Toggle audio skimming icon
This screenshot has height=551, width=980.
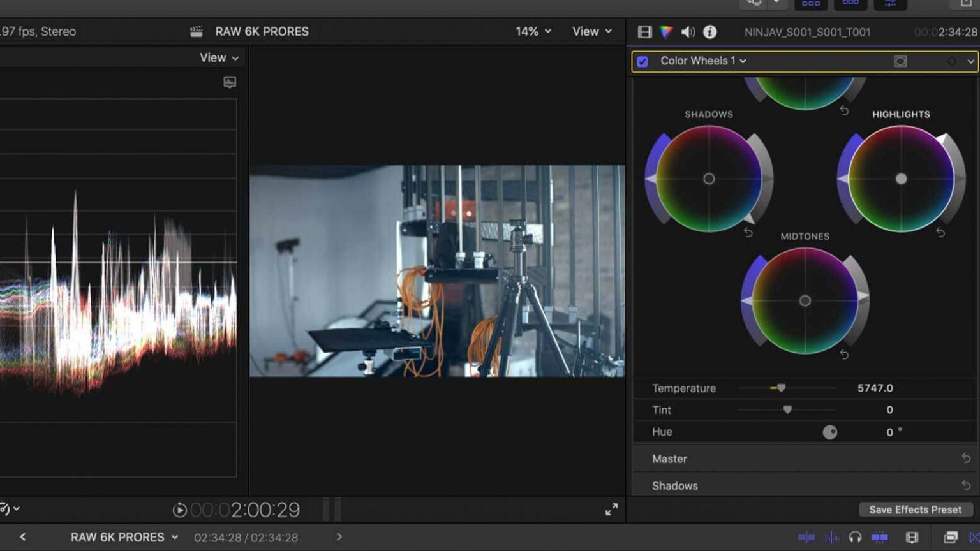point(831,537)
